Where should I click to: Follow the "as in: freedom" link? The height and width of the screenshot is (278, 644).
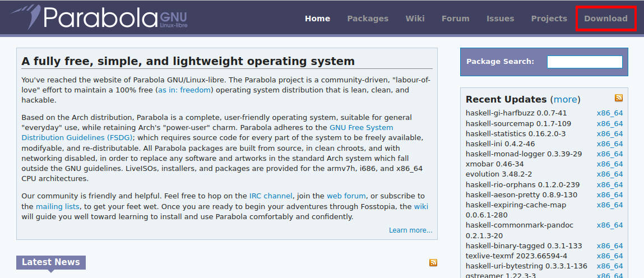pyautogui.click(x=184, y=90)
